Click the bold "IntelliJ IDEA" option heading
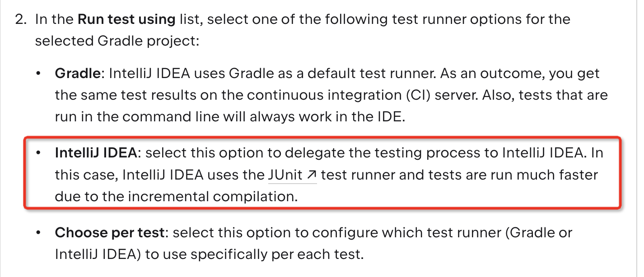 pos(95,153)
